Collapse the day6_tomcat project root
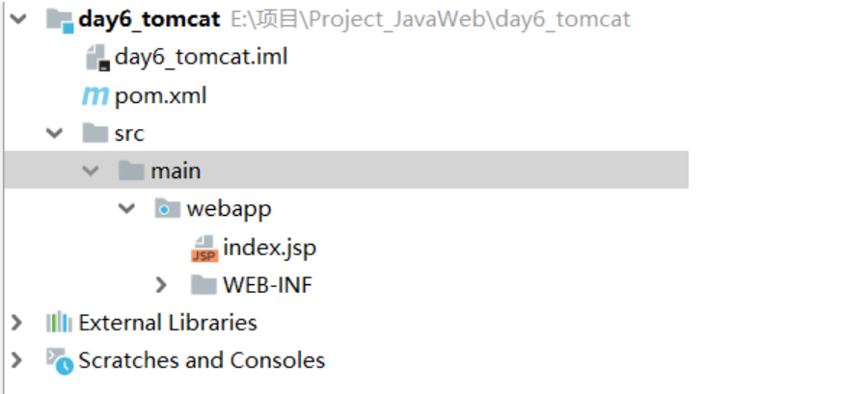The width and height of the screenshot is (868, 394). pos(18,19)
